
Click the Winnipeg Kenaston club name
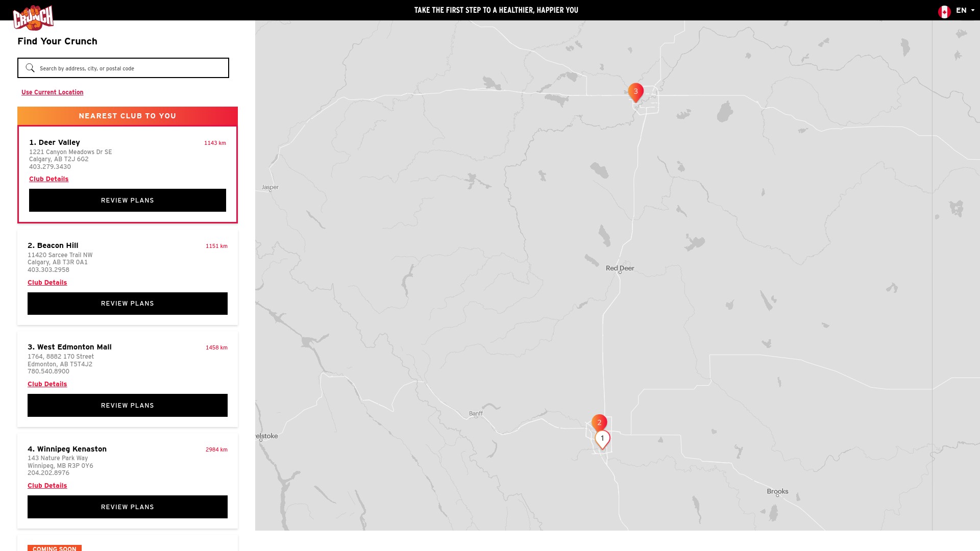click(67, 449)
